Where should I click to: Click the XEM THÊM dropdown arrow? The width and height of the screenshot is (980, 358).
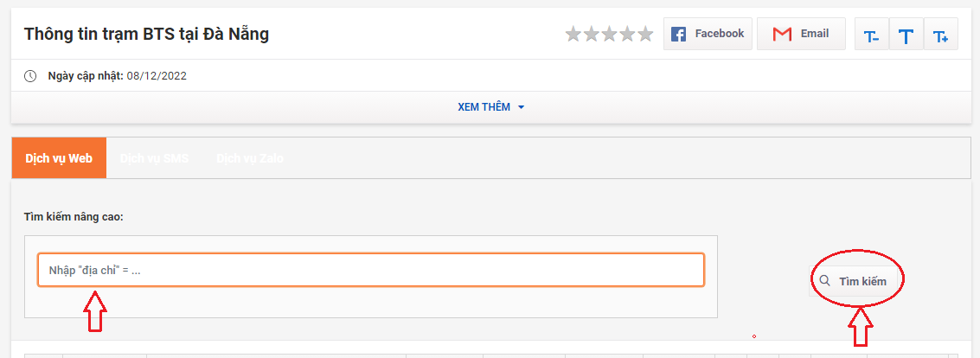[x=522, y=107]
